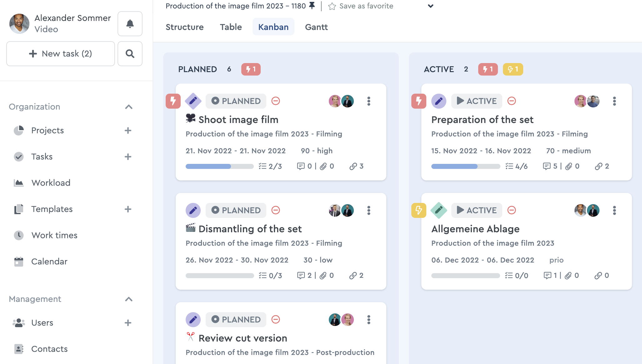Click comments icon on Preparation of the set
Screen dimensions: 642x364
click(547, 166)
